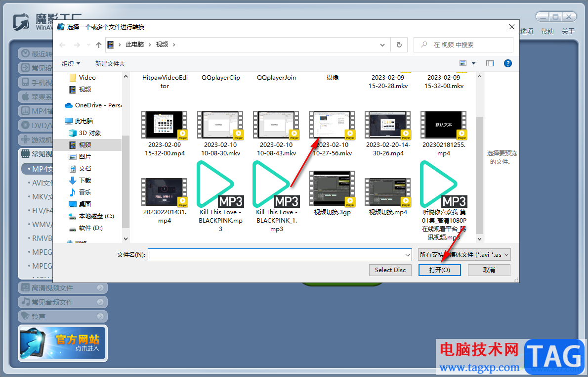The width and height of the screenshot is (588, 377).
Task: Expand the address bar history dropdown
Action: [382, 45]
